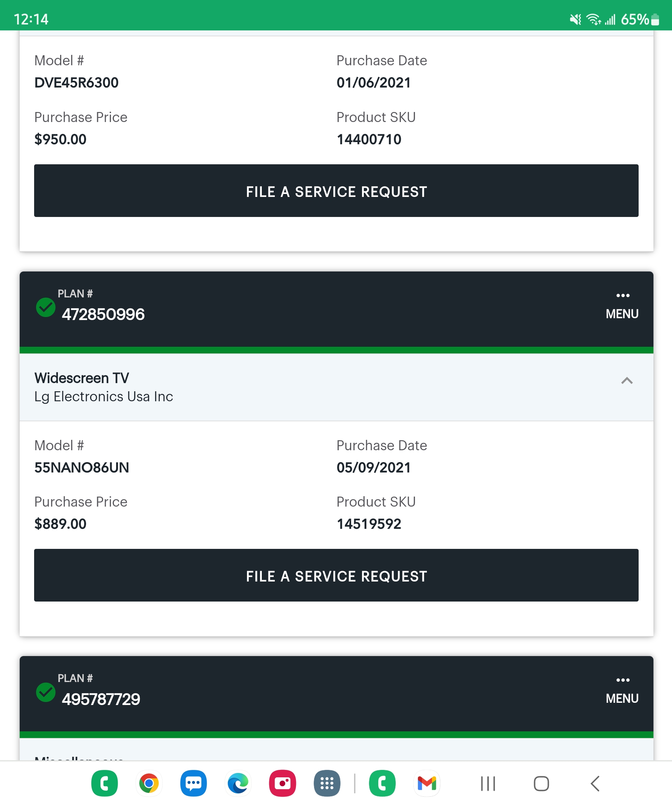The height and width of the screenshot is (807, 672).
Task: Open MENU for plan 495787729
Action: tap(622, 691)
